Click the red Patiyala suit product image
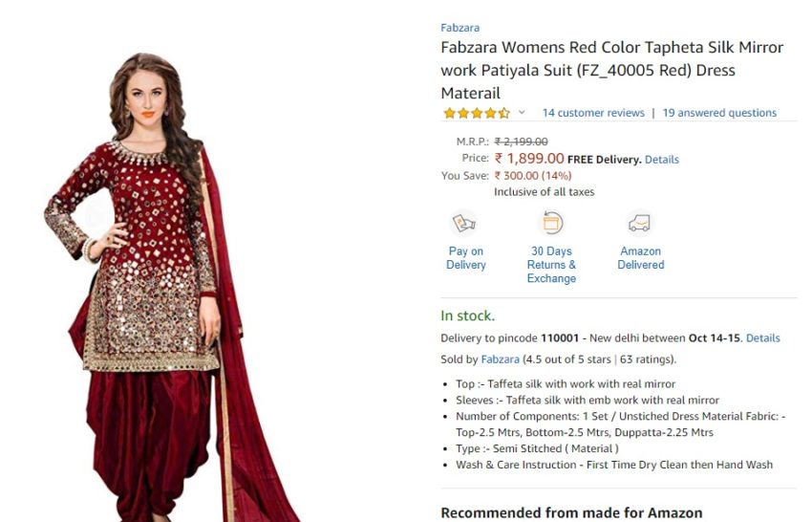 tap(171, 287)
